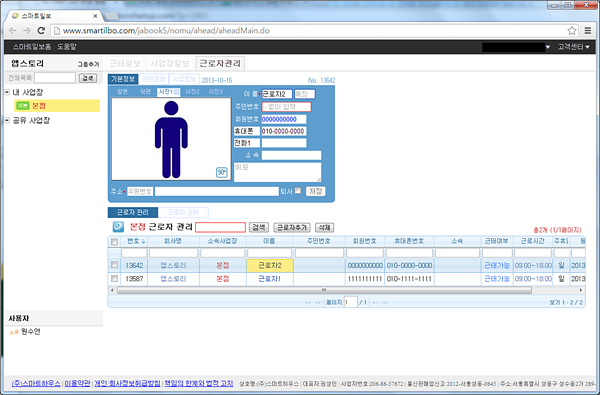Check the row checkbox for 13642
Screen dimensions: 600x395
click(114, 265)
